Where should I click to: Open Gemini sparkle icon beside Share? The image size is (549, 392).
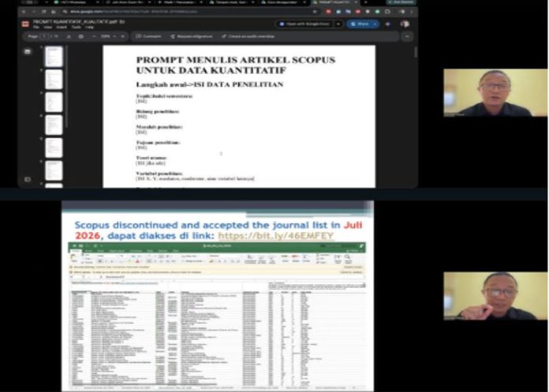pos(388,24)
